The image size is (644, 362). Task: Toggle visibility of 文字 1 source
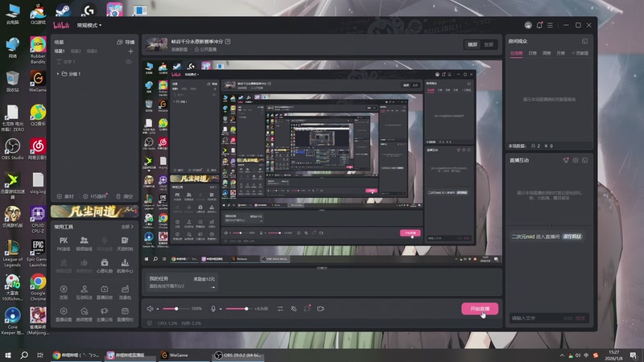[x=129, y=62]
